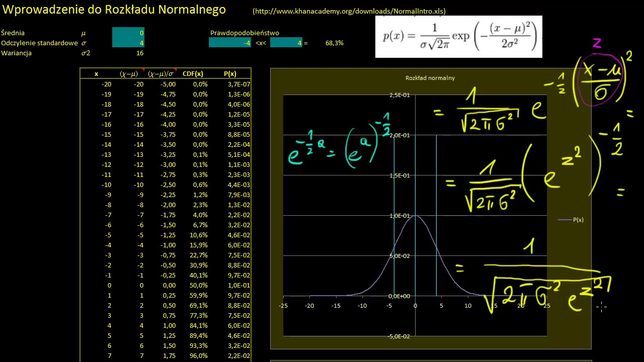The width and height of the screenshot is (644, 362).
Task: Click the chart title Rozkład normalny
Action: point(430,78)
